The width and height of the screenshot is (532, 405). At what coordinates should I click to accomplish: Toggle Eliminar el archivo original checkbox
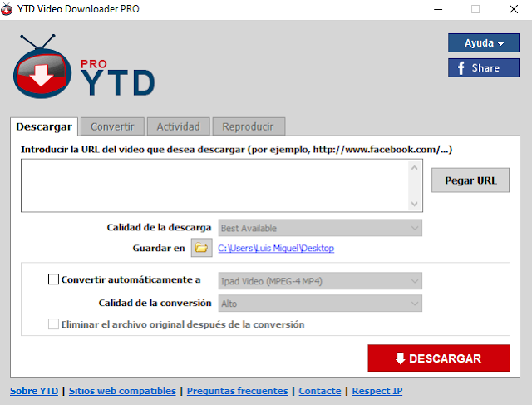(x=53, y=324)
